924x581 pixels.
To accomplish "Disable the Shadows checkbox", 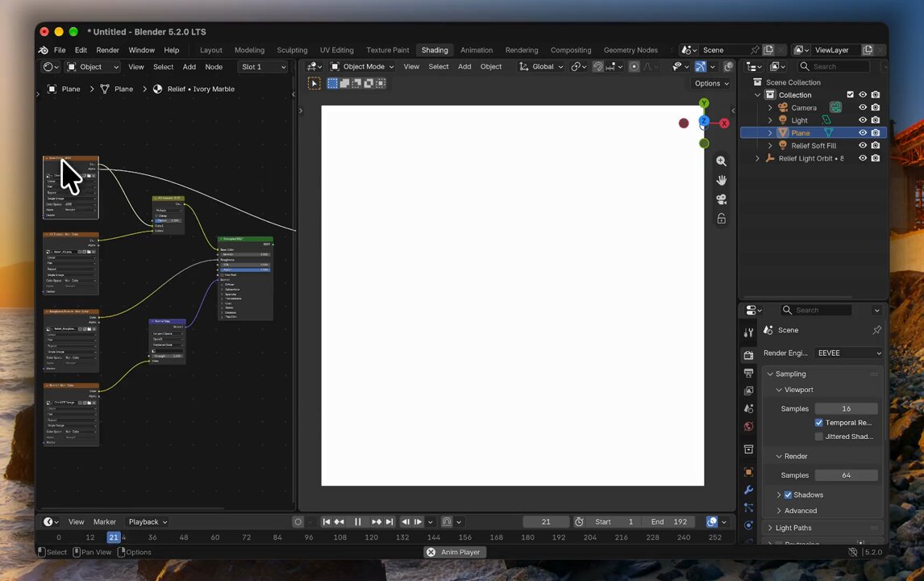I will 788,495.
